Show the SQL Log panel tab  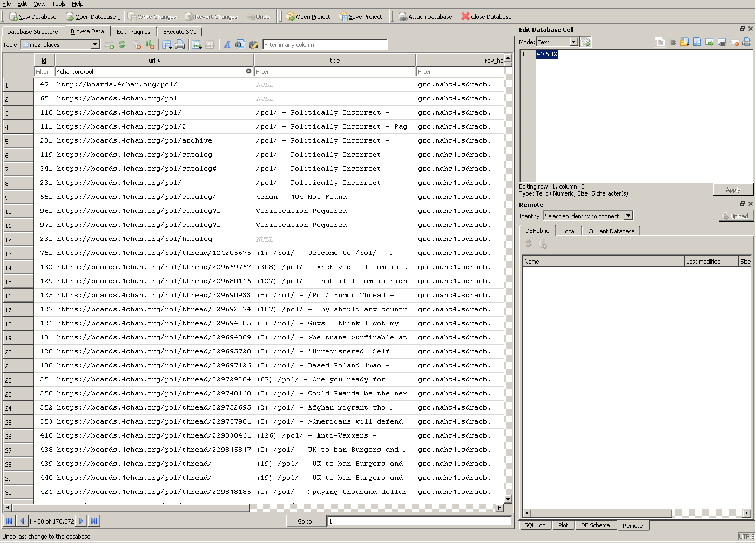point(535,525)
